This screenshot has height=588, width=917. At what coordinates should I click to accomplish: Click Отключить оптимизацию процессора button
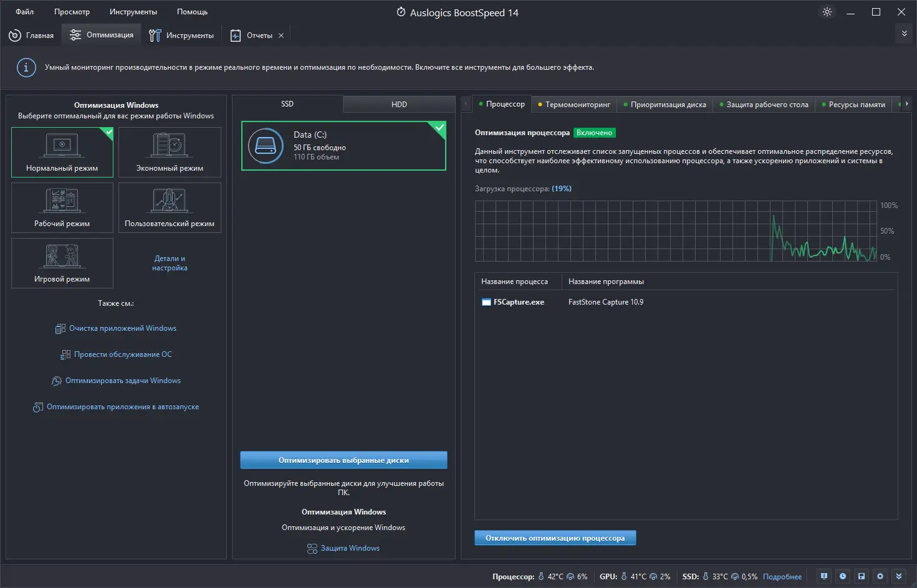555,538
